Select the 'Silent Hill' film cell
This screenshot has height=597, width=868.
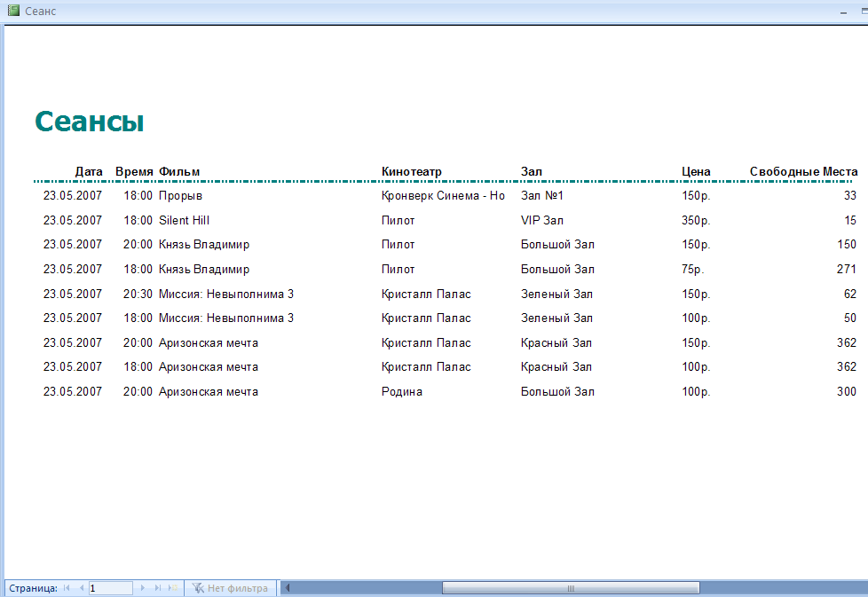pos(184,220)
